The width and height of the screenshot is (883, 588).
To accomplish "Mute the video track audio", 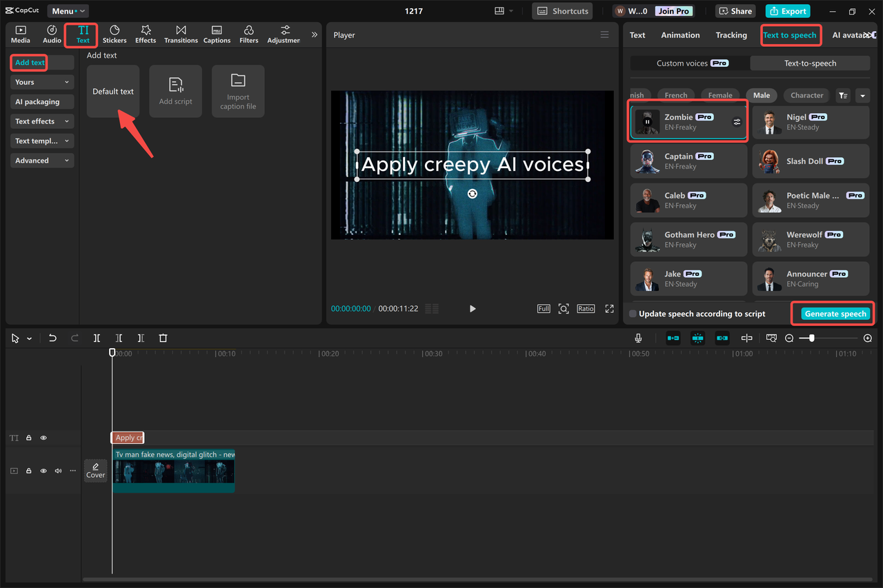I will pos(58,471).
